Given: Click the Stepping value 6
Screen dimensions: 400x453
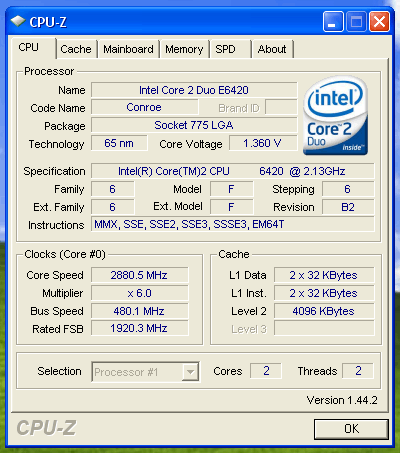Looking at the screenshot, I should click(348, 189).
